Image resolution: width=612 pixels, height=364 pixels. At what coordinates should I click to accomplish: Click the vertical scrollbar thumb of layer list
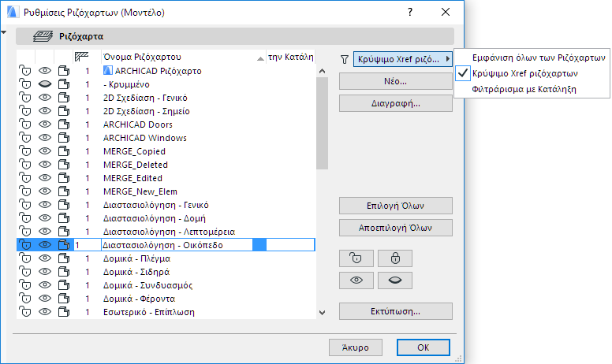[322, 123]
